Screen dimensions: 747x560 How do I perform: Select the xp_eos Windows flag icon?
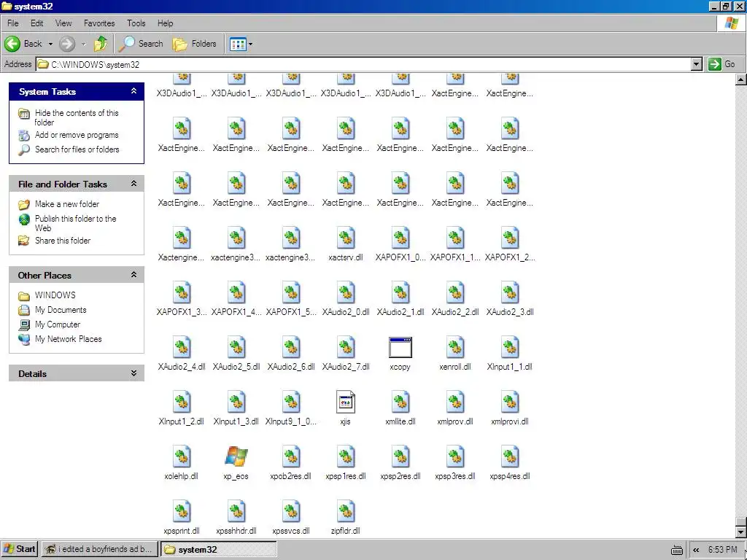[236, 456]
